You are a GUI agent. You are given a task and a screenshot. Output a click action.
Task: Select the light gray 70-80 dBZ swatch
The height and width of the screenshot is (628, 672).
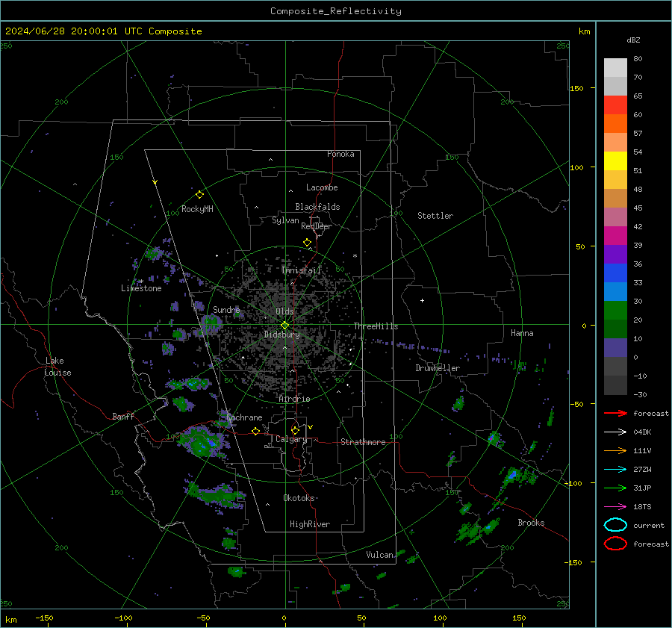[615, 68]
